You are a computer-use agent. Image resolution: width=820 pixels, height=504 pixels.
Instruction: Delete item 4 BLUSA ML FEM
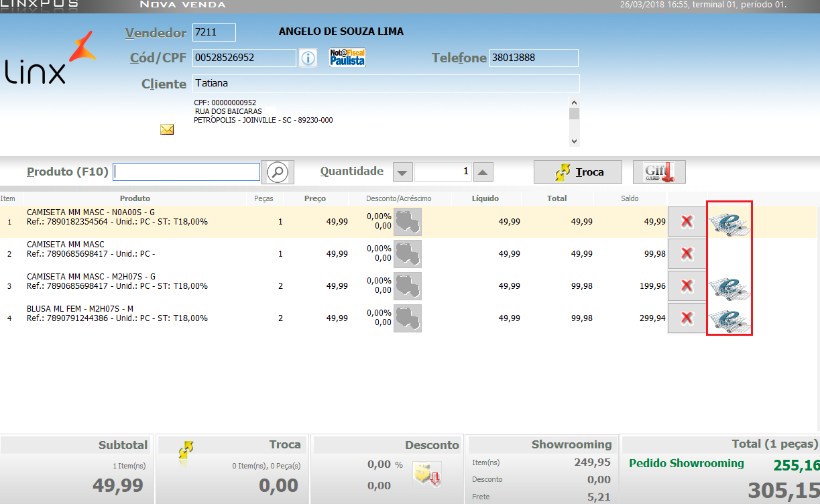click(687, 318)
